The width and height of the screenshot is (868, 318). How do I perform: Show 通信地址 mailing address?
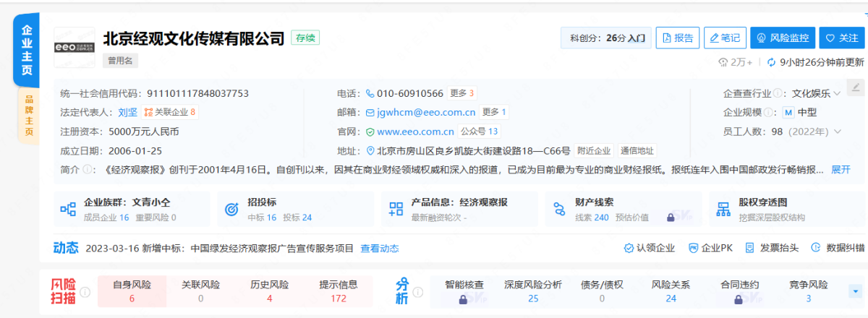[x=637, y=151]
